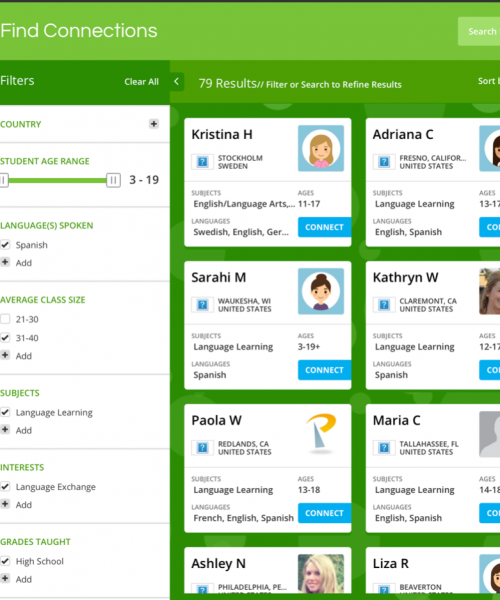Click the "79 Results" count text

(x=227, y=83)
